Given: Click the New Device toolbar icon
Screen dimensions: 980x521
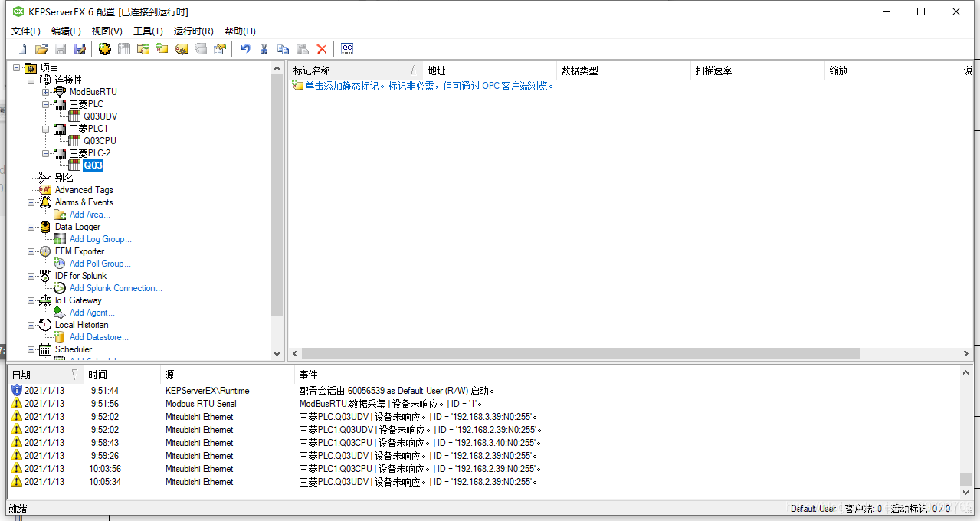Looking at the screenshot, I should point(123,49).
